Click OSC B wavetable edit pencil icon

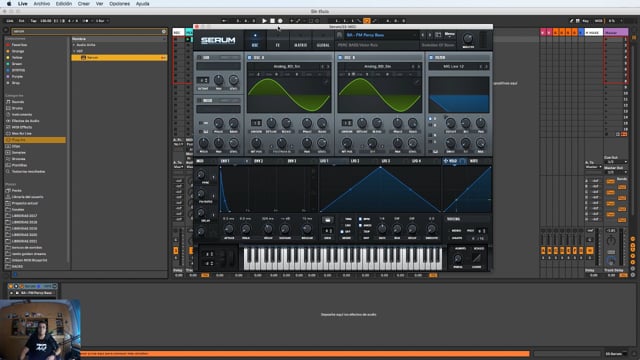(416, 82)
